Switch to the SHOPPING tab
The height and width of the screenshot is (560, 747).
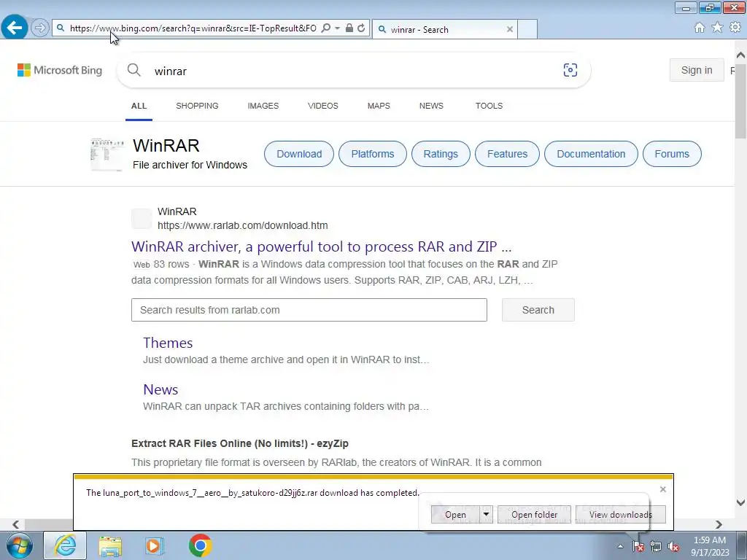click(197, 106)
